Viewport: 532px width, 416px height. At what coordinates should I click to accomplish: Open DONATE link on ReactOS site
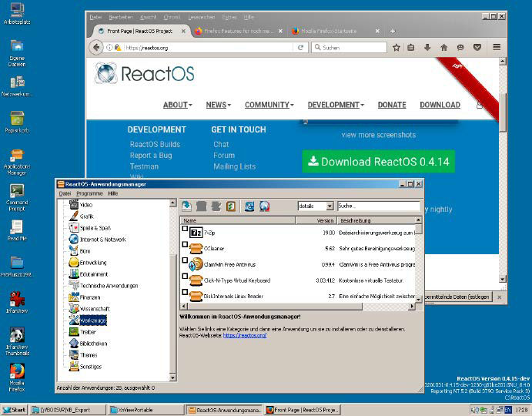[x=392, y=105]
